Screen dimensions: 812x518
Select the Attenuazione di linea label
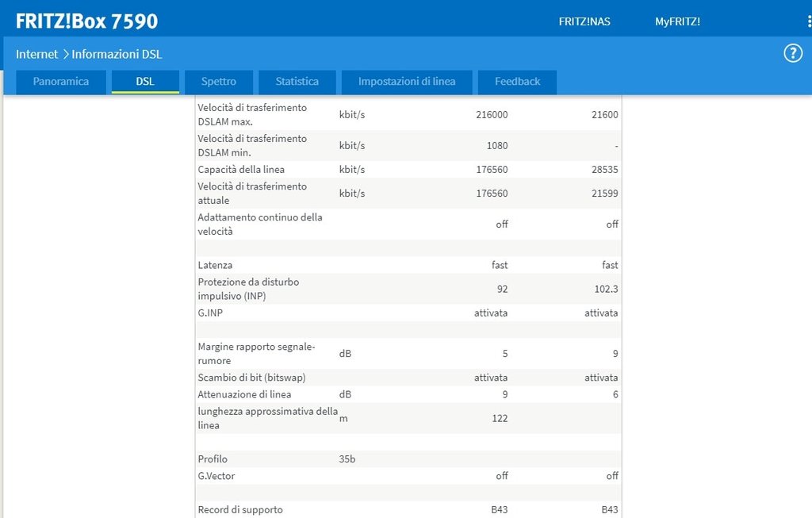pyautogui.click(x=244, y=394)
